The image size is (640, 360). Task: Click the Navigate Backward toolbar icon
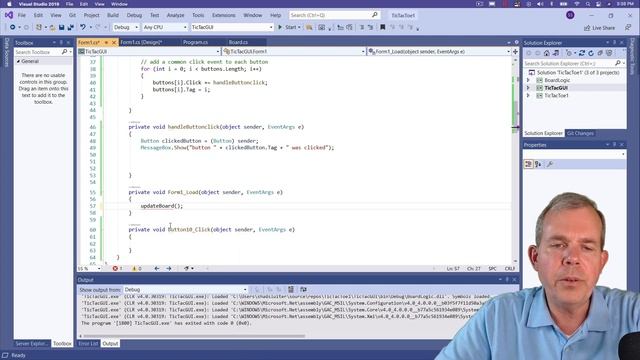tap(13, 27)
